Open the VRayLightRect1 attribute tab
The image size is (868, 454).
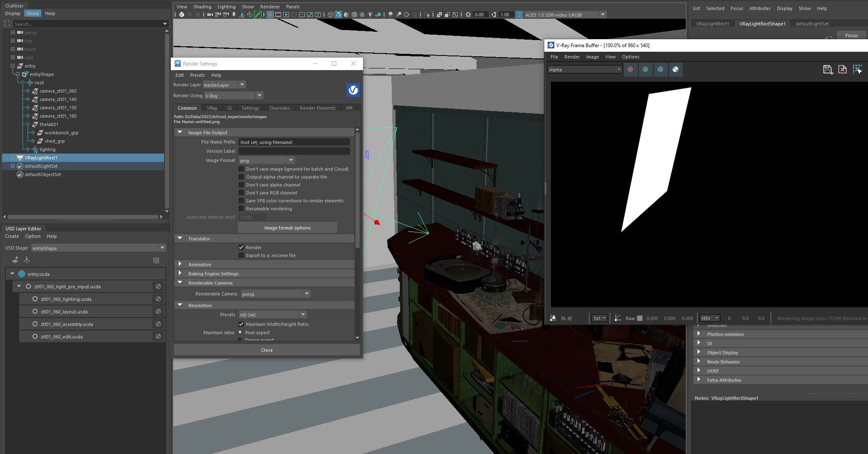pos(712,24)
